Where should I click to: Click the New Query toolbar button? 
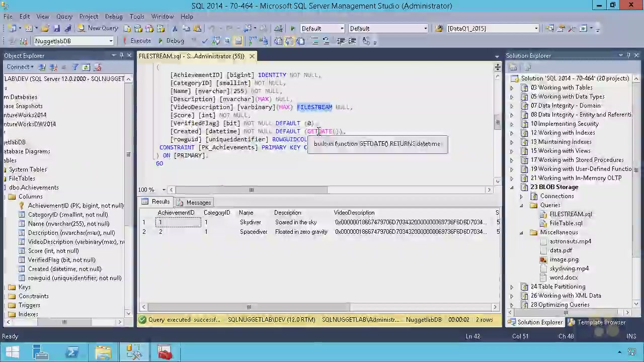(98, 28)
